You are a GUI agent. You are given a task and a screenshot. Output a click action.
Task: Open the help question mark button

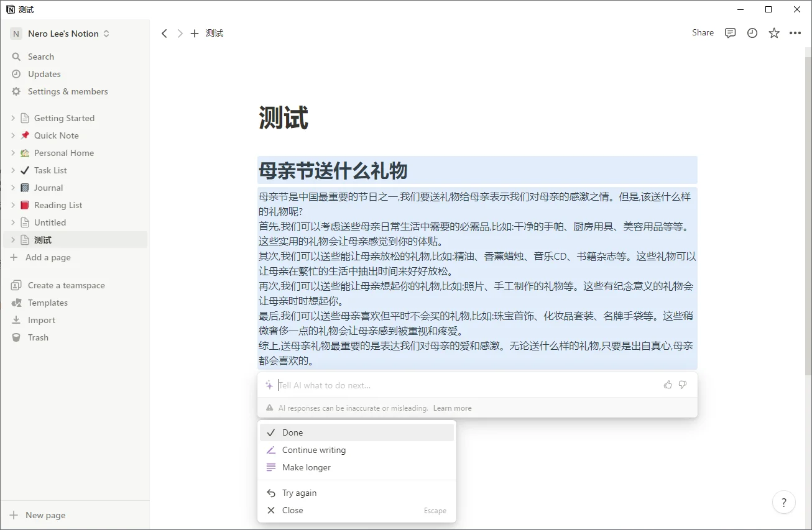coord(784,503)
